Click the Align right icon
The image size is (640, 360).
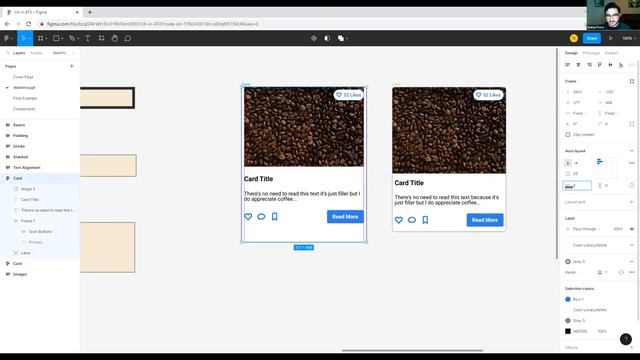589,65
